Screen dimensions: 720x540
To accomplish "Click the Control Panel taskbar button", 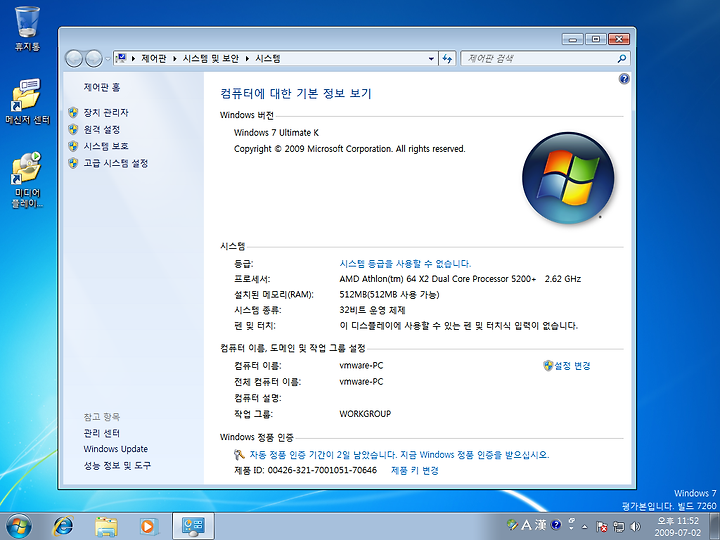I will click(193, 526).
